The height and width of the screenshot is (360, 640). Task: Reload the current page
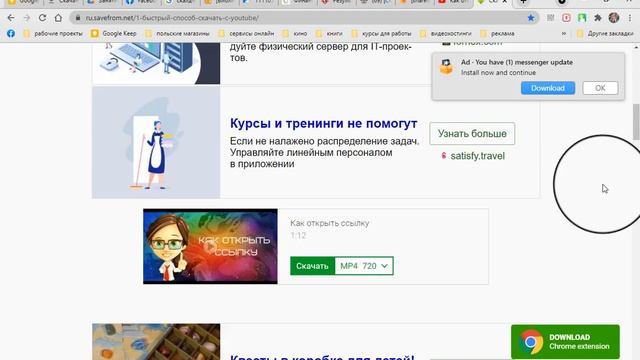click(42, 18)
